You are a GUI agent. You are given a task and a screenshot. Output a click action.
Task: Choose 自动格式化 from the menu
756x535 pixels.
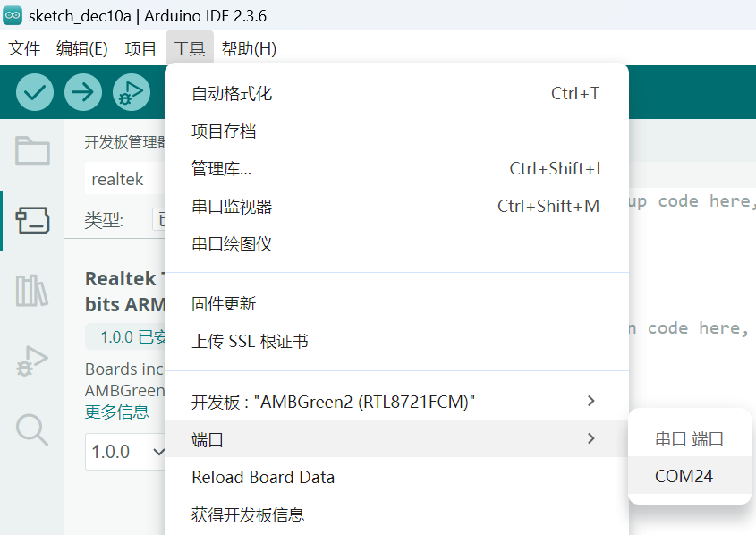[232, 94]
